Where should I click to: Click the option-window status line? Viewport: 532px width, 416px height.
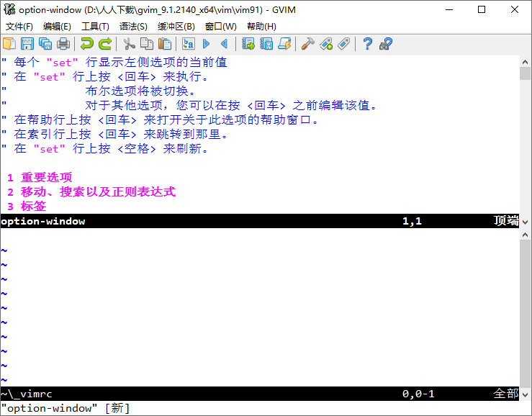(260, 221)
